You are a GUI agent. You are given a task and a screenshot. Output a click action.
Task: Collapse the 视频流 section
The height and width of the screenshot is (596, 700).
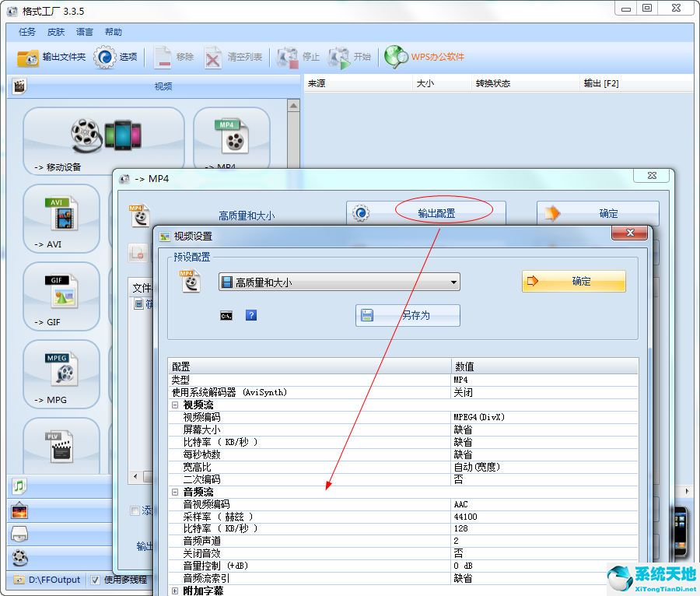175,405
